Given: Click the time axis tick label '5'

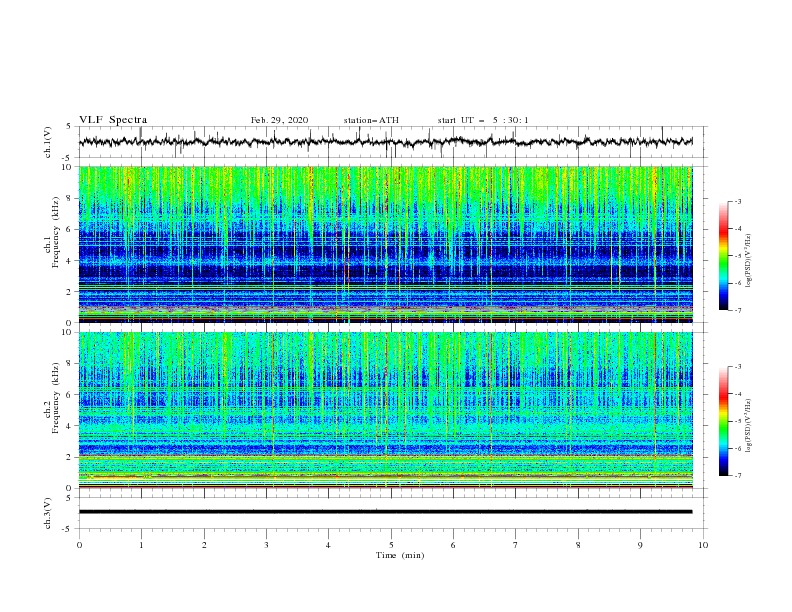Looking at the screenshot, I should [391, 545].
